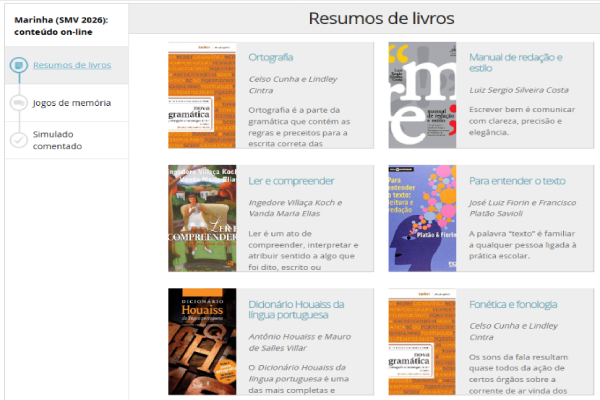Click the Fonética e fonologia book cover
The width and height of the screenshot is (600, 400).
[422, 341]
